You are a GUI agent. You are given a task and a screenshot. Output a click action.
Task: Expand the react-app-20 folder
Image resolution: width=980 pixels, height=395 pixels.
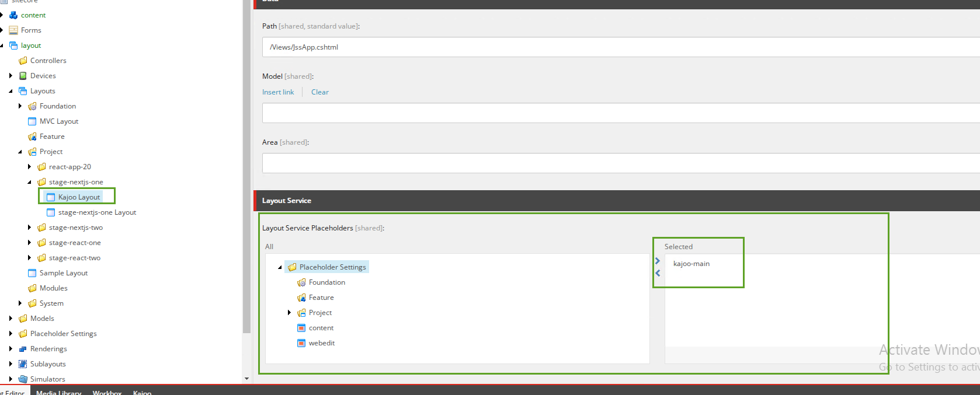pyautogui.click(x=30, y=167)
